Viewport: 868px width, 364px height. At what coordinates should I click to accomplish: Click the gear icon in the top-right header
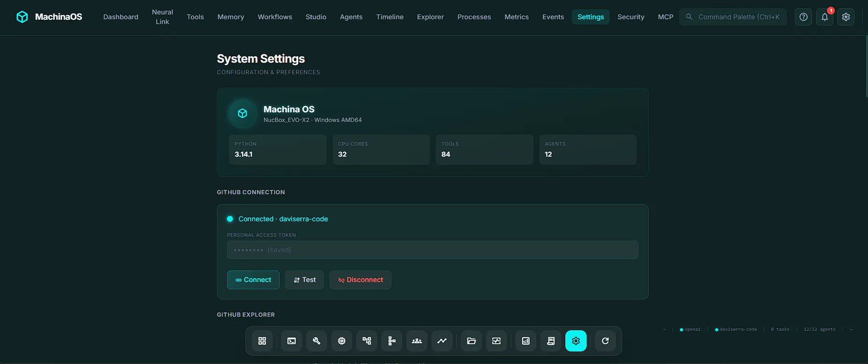846,17
